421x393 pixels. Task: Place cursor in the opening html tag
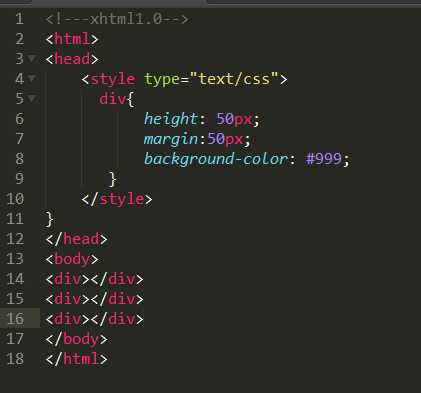click(72, 39)
